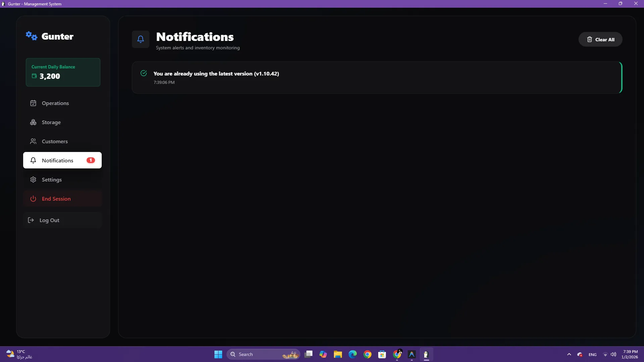Viewport: 644px width, 362px height.
Task: Open Microsoft Edge from the taskbar
Action: coord(353,354)
